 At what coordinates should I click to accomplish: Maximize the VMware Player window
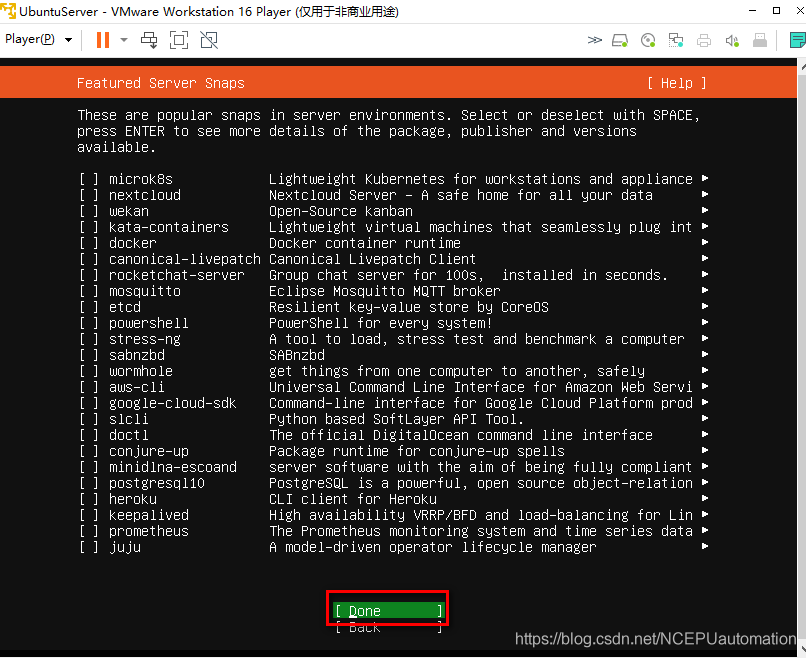pyautogui.click(x=777, y=11)
